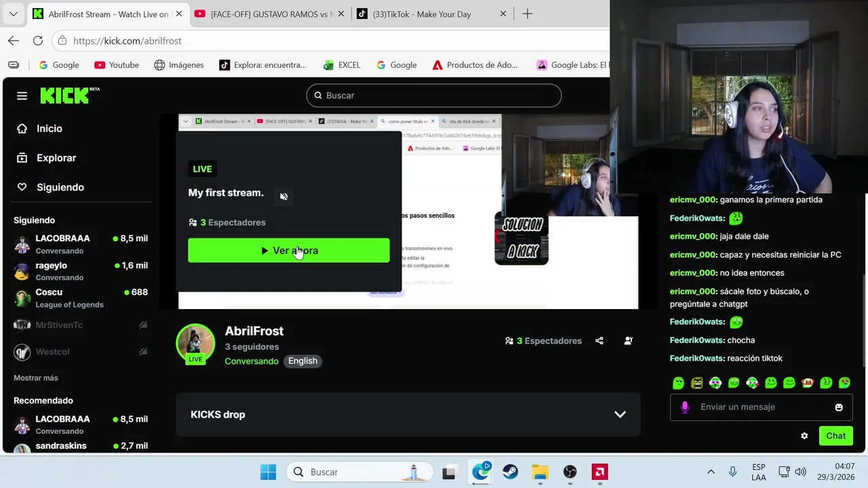The width and height of the screenshot is (868, 488).
Task: Click the English language tag
Action: [x=302, y=361]
